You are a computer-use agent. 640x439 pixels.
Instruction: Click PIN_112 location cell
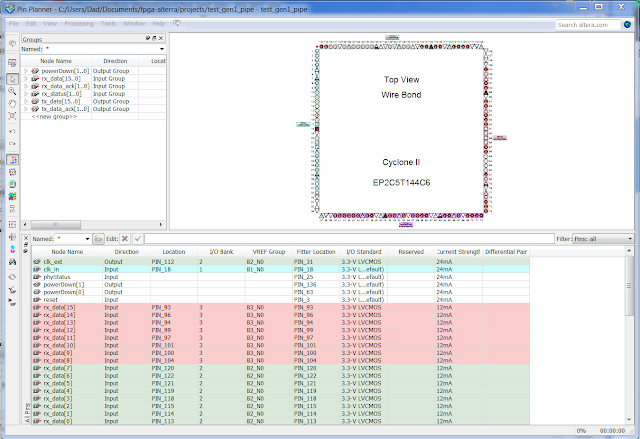pyautogui.click(x=174, y=262)
